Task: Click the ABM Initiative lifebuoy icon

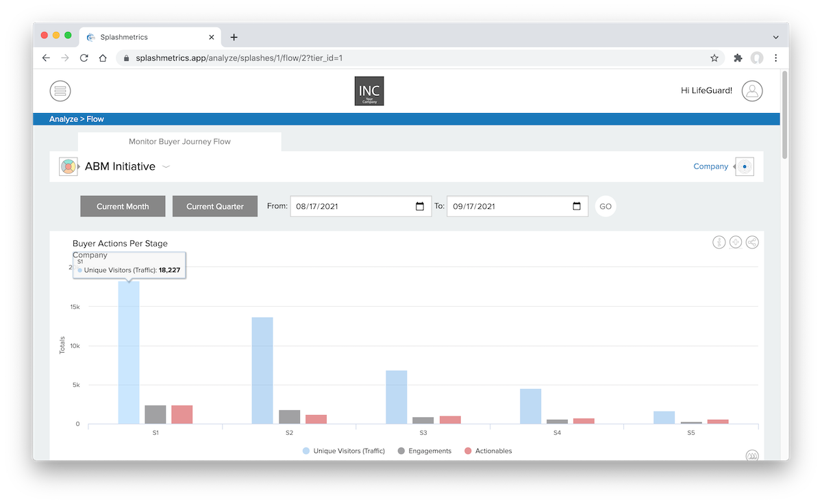Action: pos(68,166)
